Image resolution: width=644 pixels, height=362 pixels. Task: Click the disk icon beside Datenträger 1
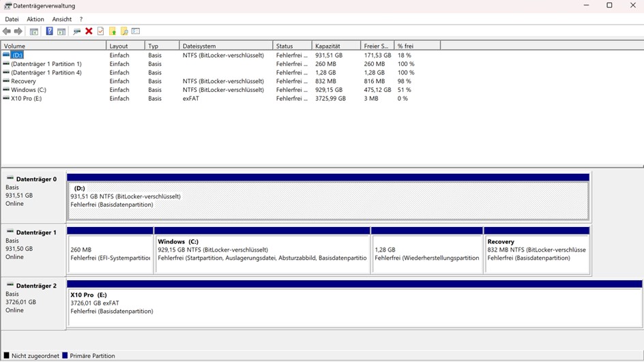10,232
